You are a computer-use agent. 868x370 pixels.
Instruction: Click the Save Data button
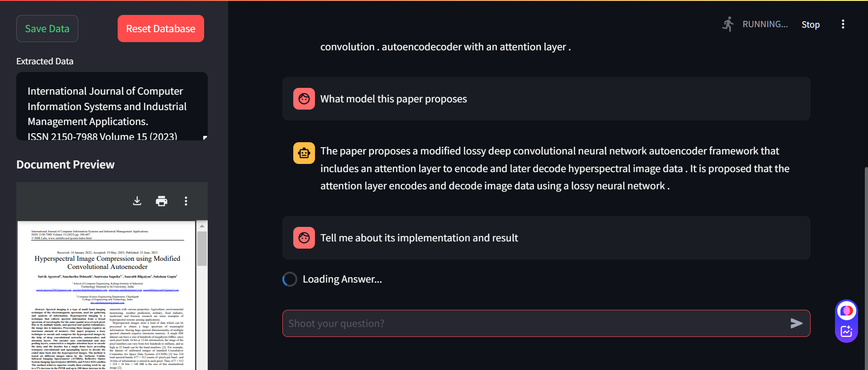(x=47, y=28)
